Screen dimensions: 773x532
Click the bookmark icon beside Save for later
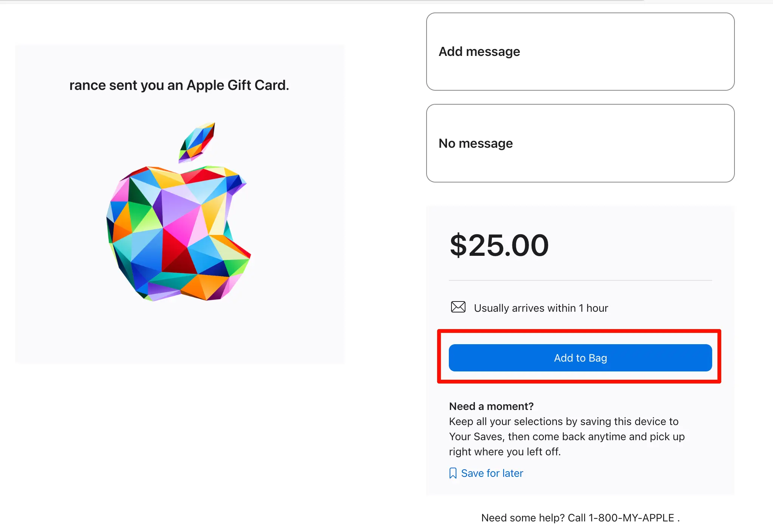(x=453, y=473)
